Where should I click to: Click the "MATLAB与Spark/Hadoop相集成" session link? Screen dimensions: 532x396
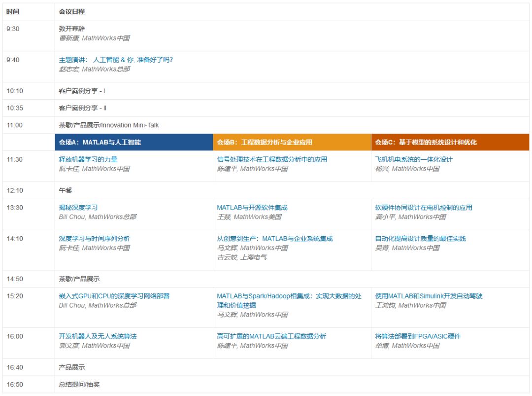tap(289, 300)
